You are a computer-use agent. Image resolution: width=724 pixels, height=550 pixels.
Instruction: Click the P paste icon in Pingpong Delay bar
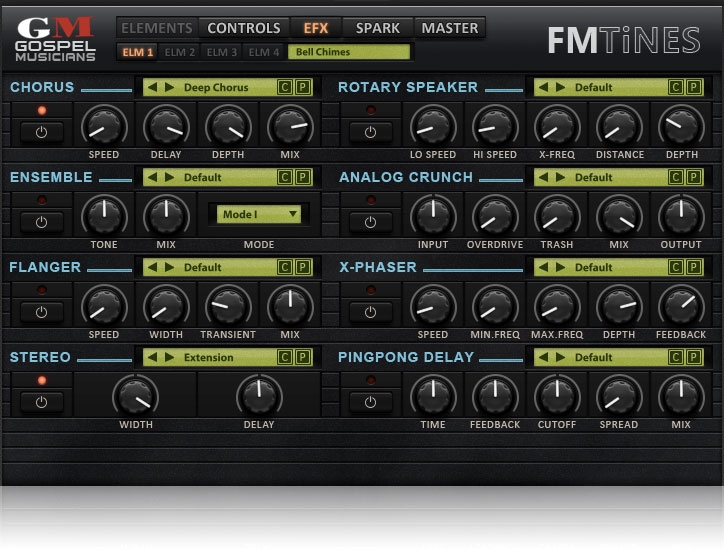[x=694, y=357]
